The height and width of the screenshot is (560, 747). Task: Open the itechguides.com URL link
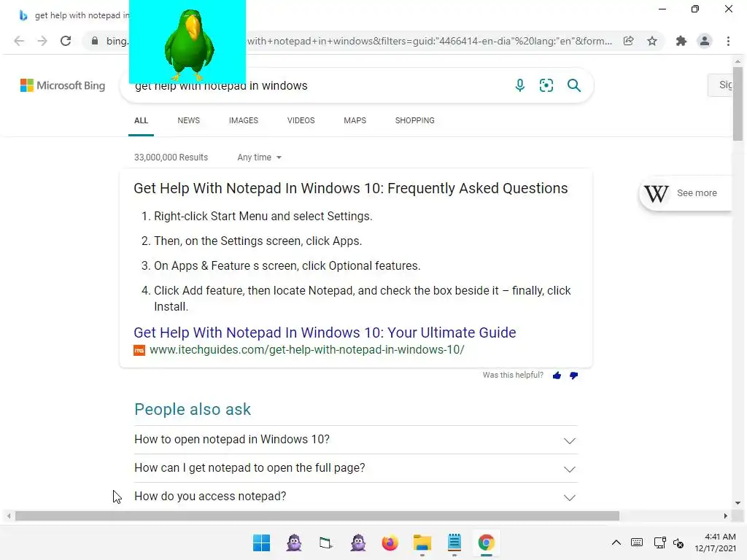(307, 350)
